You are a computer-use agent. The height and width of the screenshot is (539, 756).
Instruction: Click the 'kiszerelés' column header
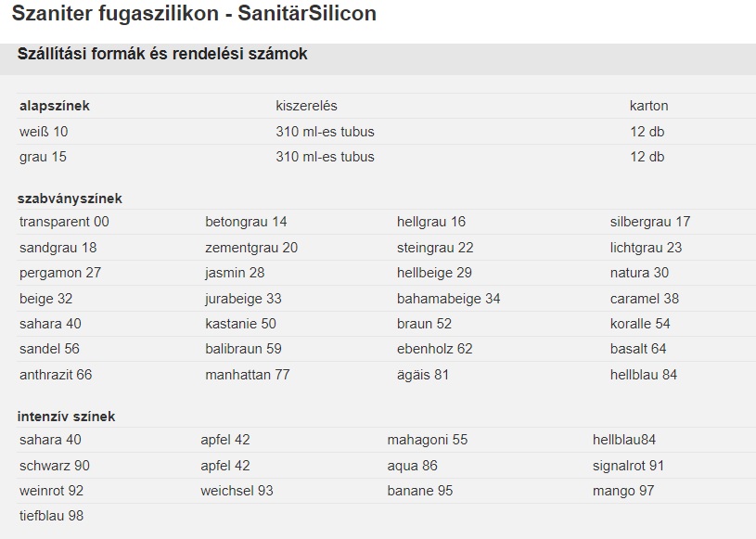coord(306,106)
